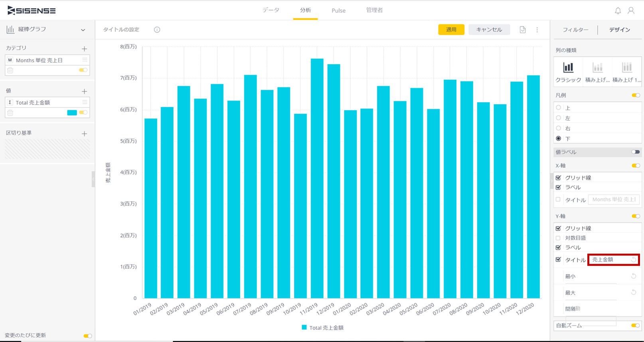Toggle the X-軸 switch
Screen dimensions: 644x342
[636, 166]
